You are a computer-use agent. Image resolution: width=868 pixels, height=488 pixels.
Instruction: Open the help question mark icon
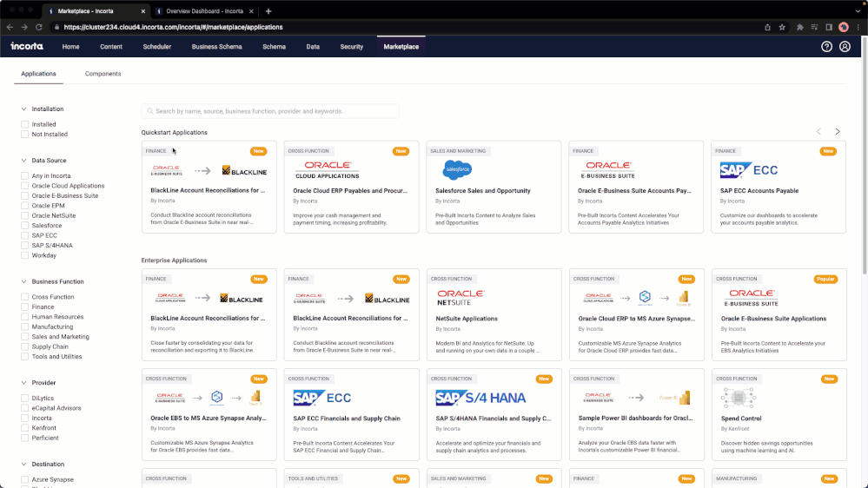click(x=826, y=46)
